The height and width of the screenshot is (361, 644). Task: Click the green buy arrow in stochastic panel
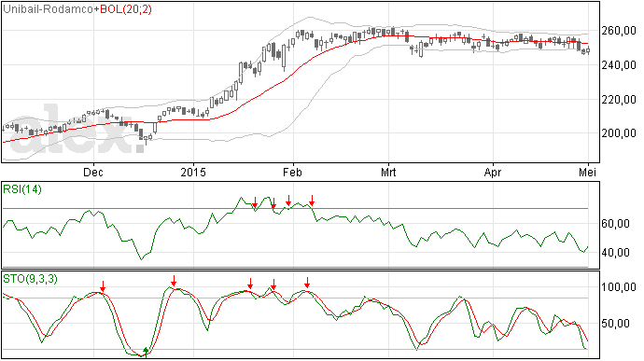[146, 352]
